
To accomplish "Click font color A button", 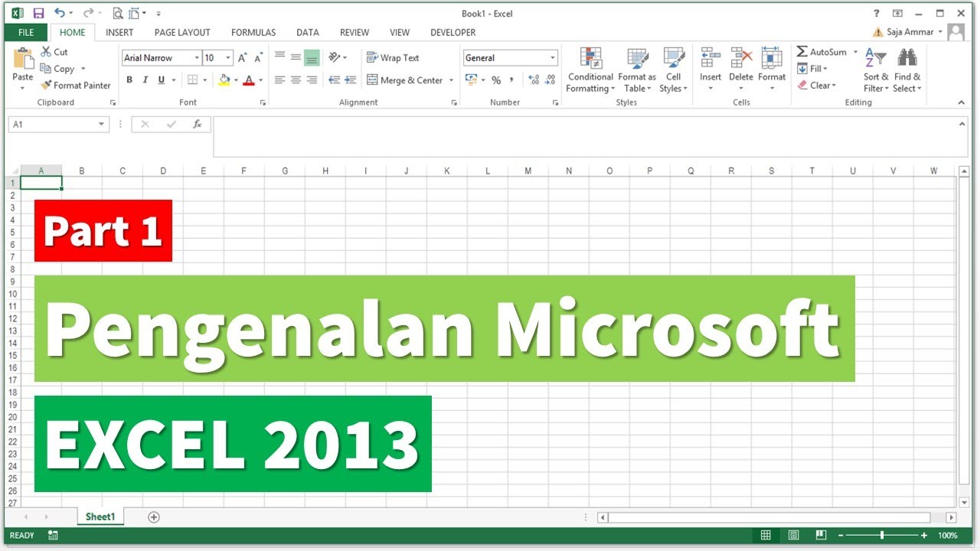I will coord(248,80).
